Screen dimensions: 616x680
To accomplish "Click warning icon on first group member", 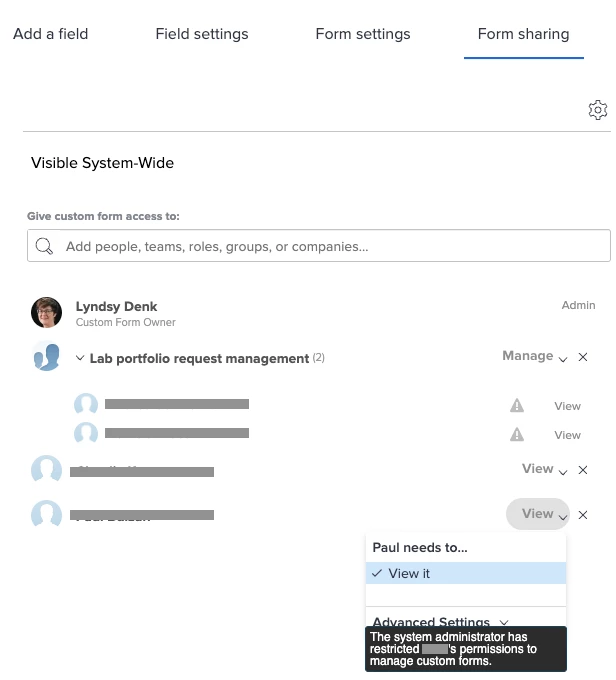I will click(517, 405).
